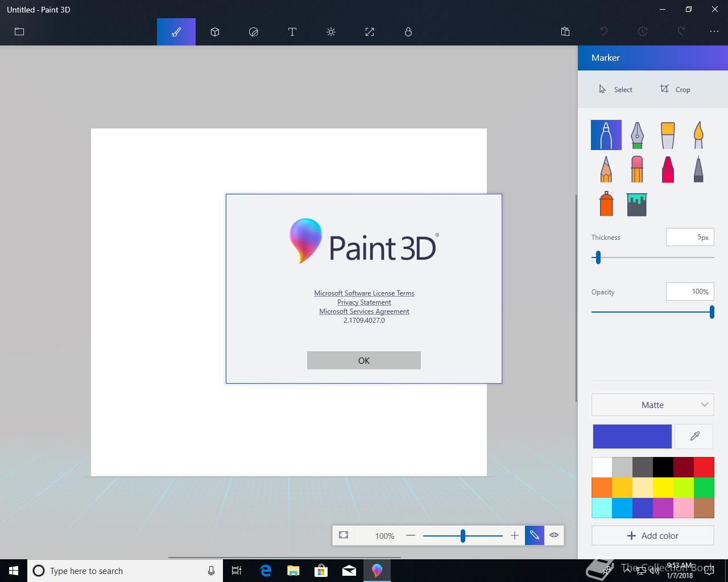Open the more options ellipsis menu
The width and height of the screenshot is (728, 582).
714,32
